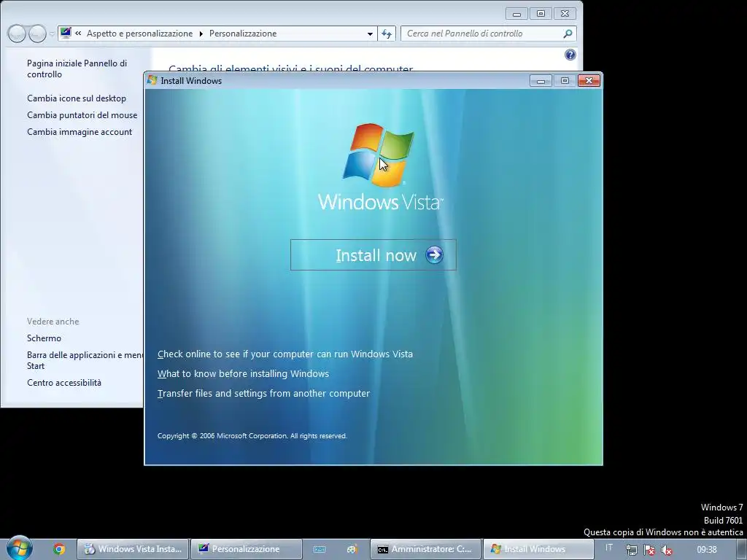Click 'Aspetto e personalizzazione' breadcrumb
747x560 pixels.
tap(139, 34)
